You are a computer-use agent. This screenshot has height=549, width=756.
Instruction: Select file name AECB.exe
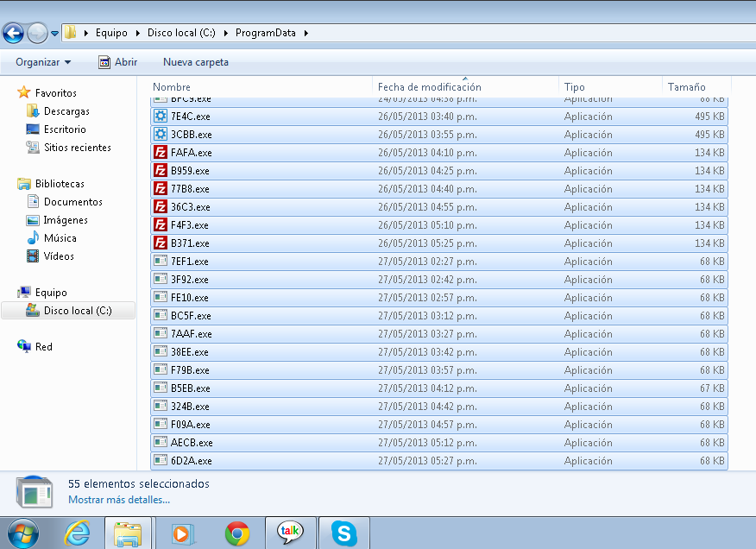coord(192,442)
